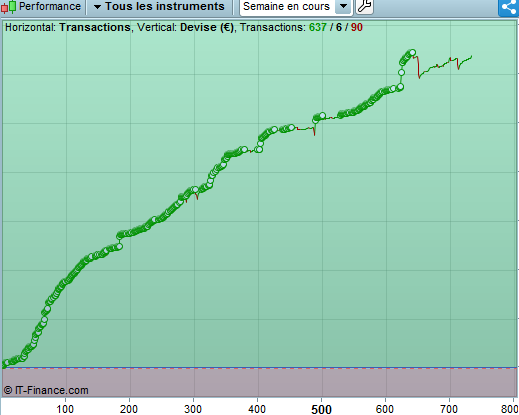Click the IT-Finance.com copyright link
The width and height of the screenshot is (519, 415).
[x=46, y=390]
